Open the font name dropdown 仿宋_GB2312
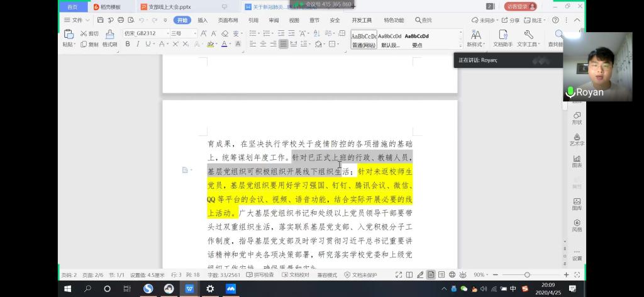Image resolution: width=644 pixels, height=297 pixels. (x=146, y=33)
